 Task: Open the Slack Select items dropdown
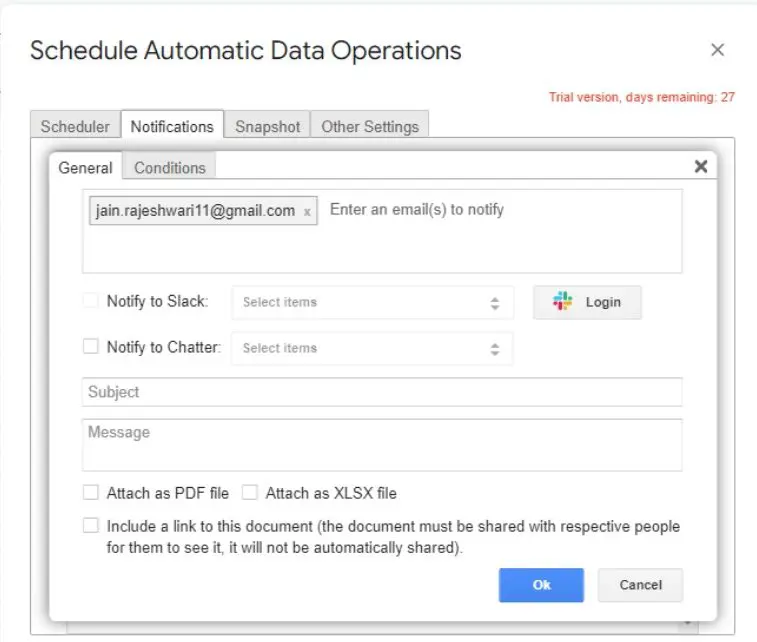point(372,302)
